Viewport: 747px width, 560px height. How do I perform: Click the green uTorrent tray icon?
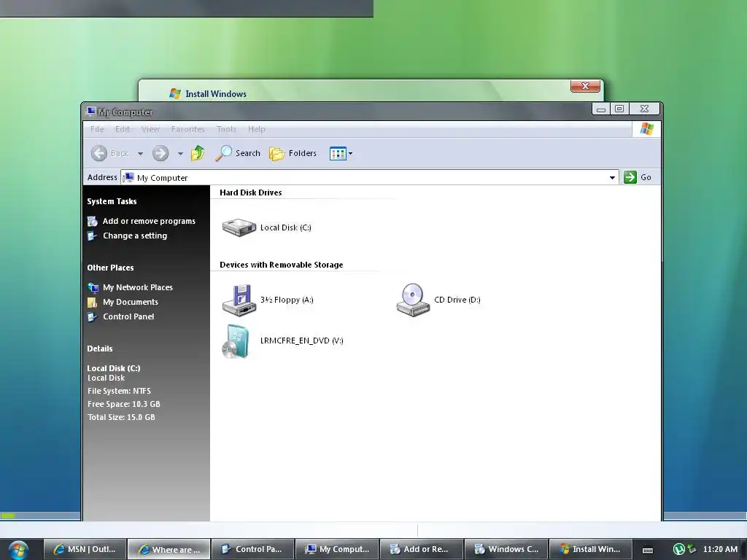pyautogui.click(x=679, y=550)
